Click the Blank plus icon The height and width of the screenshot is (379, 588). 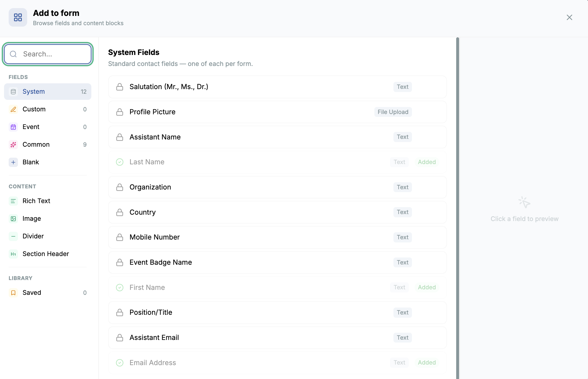pos(13,162)
